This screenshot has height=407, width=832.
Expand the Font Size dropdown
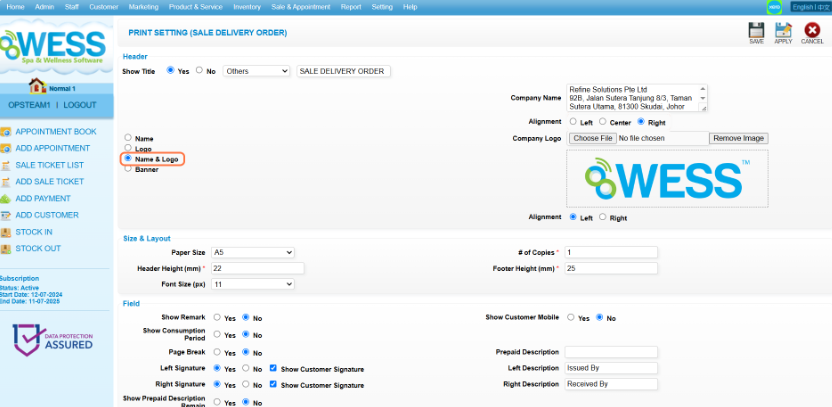251,284
